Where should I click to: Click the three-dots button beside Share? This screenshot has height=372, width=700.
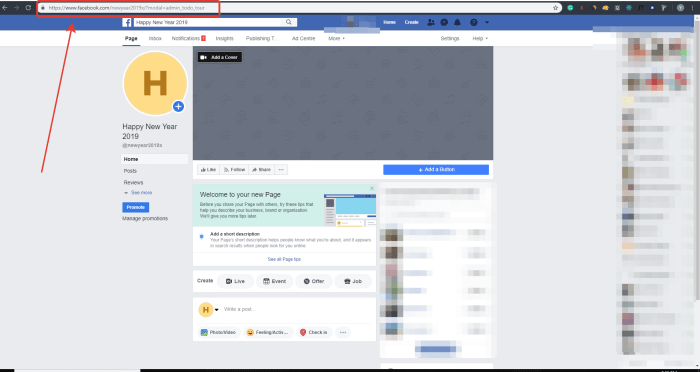click(x=281, y=170)
